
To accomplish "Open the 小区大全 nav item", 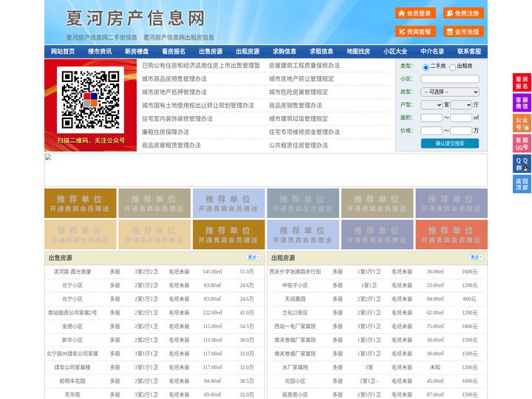I will (395, 52).
